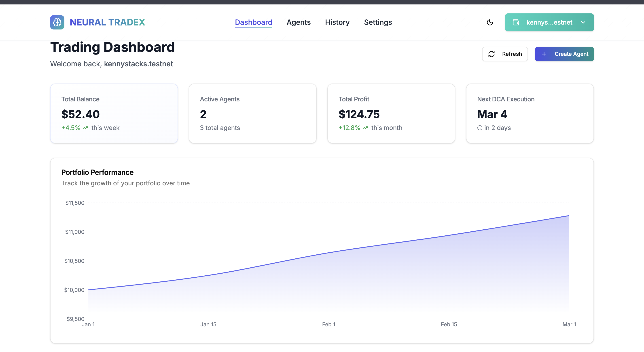
Task: Click the Create Agent button text
Action: 571,54
